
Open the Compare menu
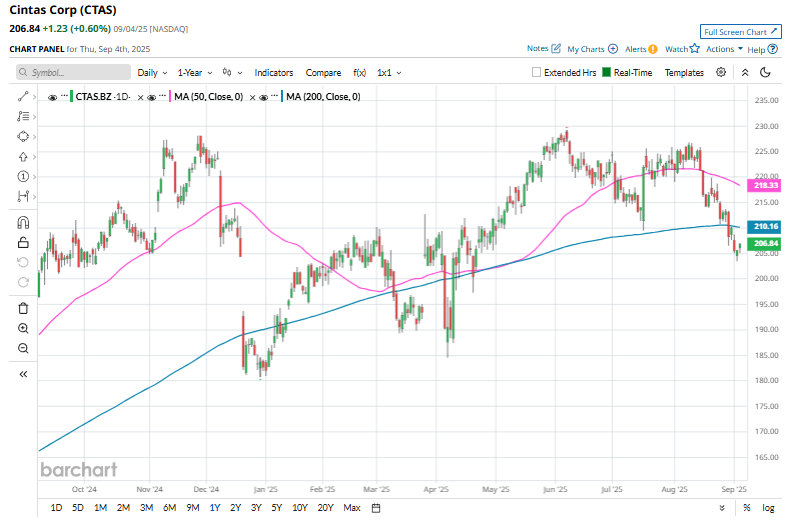pos(323,73)
